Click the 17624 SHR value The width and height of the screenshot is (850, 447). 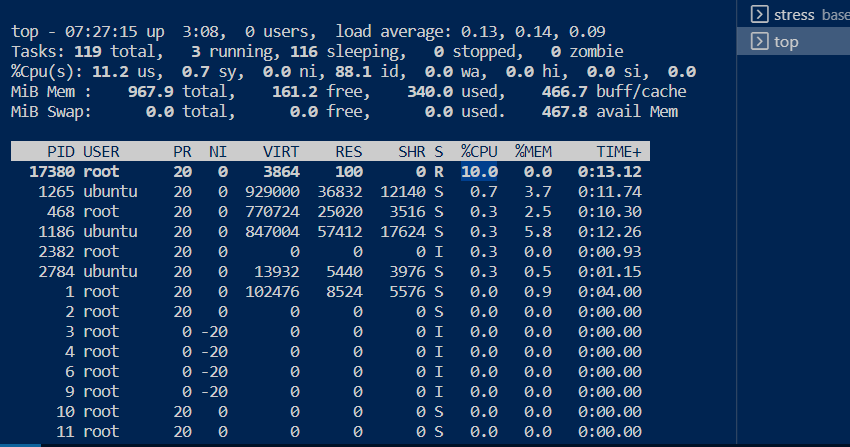(x=403, y=232)
